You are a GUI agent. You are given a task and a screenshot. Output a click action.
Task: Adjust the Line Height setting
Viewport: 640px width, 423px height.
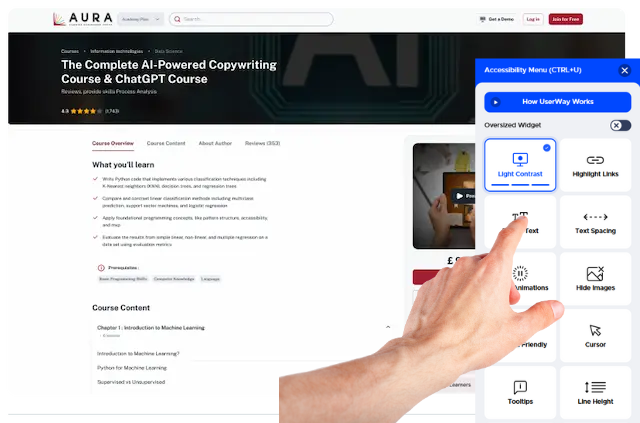click(x=595, y=392)
